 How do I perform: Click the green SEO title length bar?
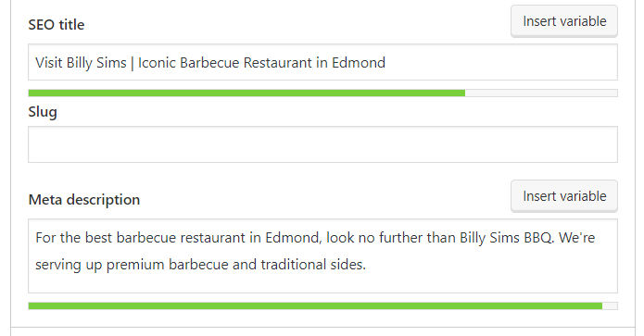click(246, 93)
